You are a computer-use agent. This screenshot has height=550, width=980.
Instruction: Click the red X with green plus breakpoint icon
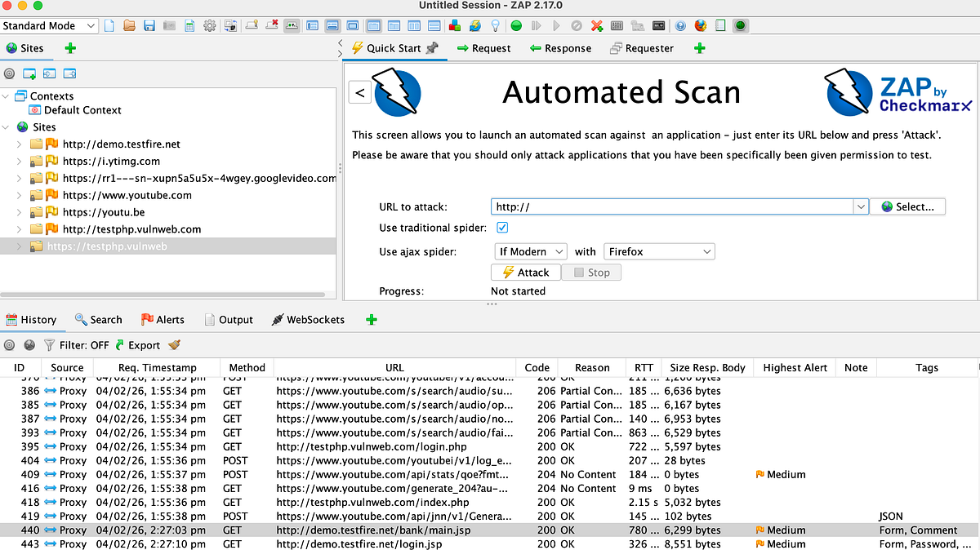597,26
